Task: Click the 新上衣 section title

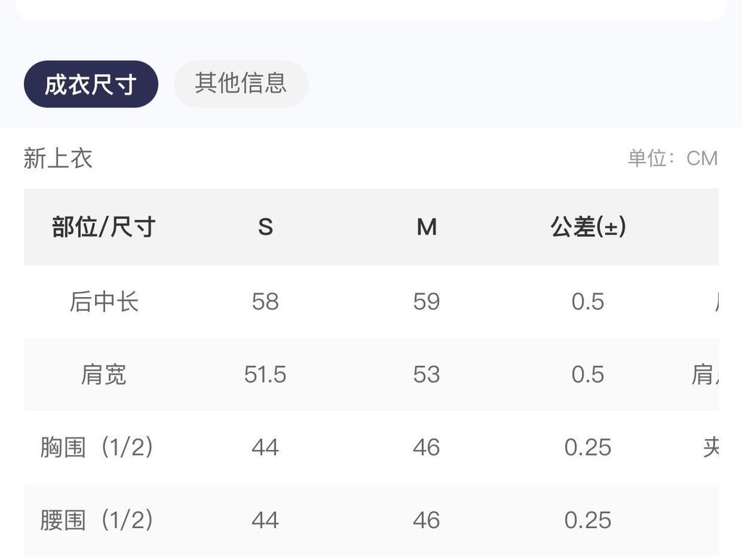Action: (x=58, y=158)
